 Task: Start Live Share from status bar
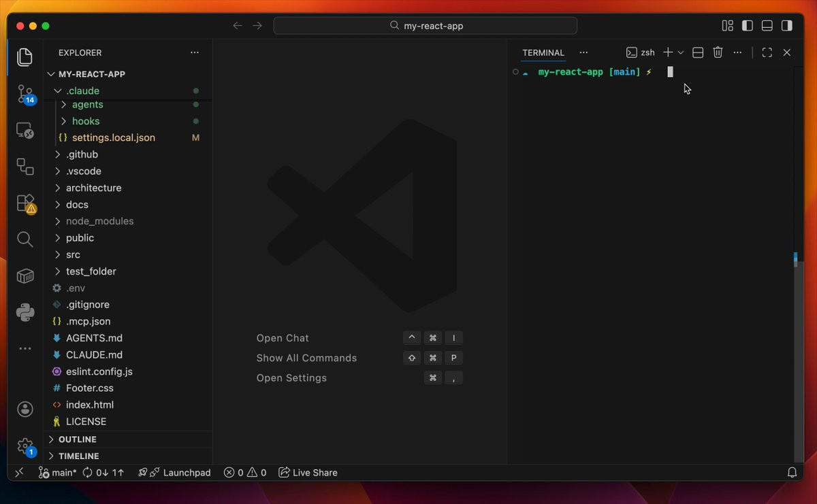coord(308,472)
